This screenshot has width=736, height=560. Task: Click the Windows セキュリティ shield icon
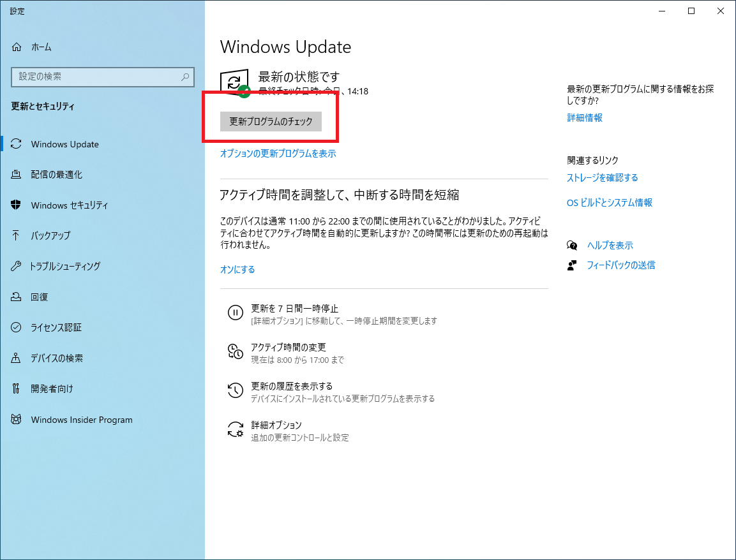click(x=16, y=205)
